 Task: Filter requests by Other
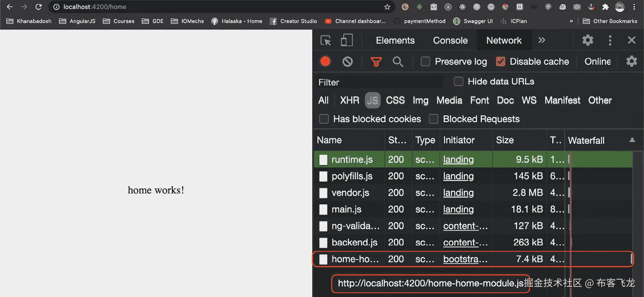pos(600,100)
